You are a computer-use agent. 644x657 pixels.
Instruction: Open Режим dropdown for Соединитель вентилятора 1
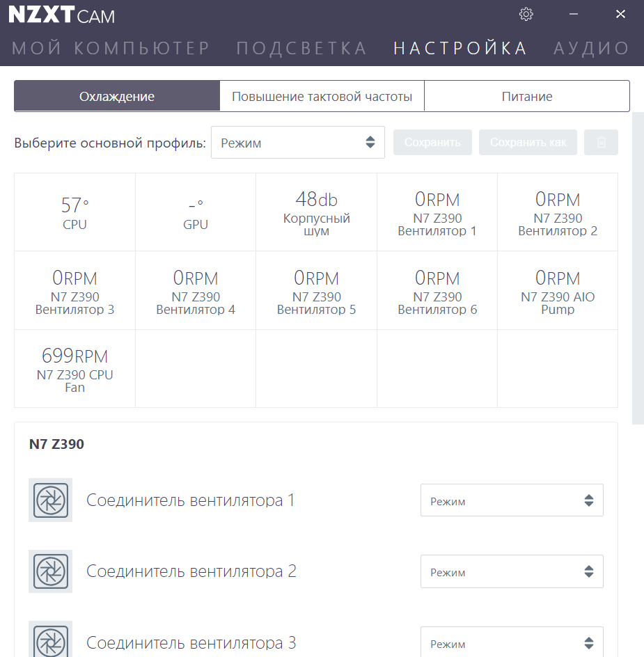pyautogui.click(x=512, y=500)
